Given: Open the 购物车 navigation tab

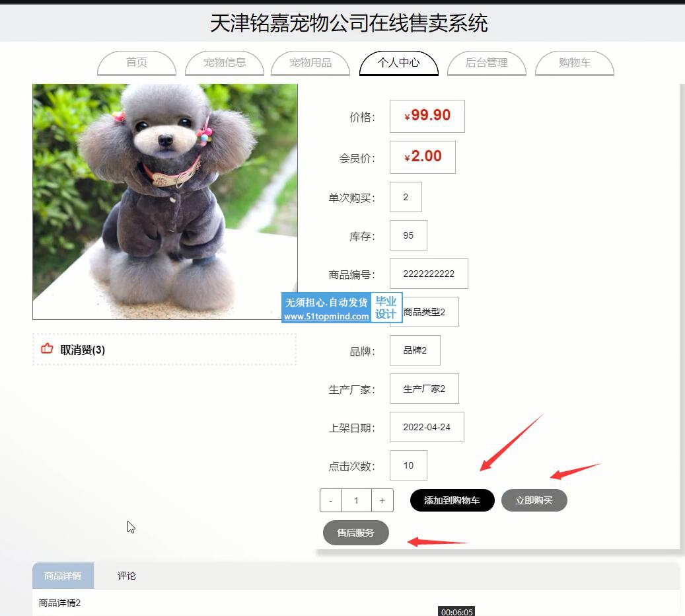Looking at the screenshot, I should (575, 63).
